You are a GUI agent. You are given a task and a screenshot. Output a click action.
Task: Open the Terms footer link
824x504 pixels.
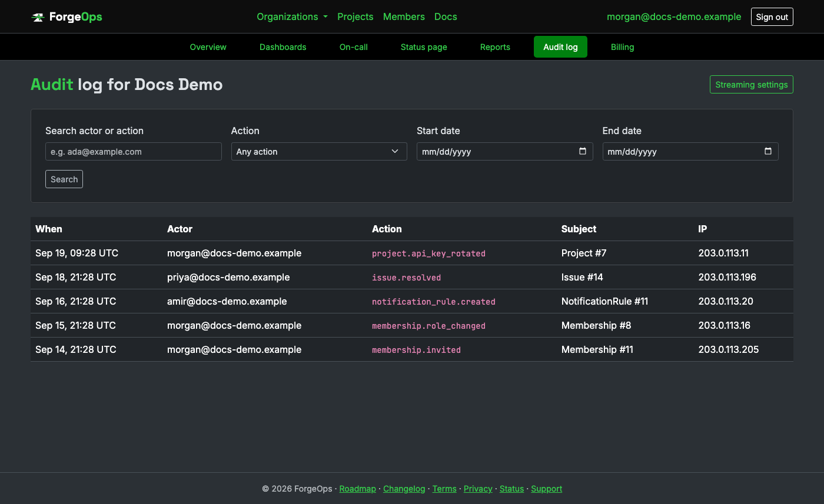[444, 489]
